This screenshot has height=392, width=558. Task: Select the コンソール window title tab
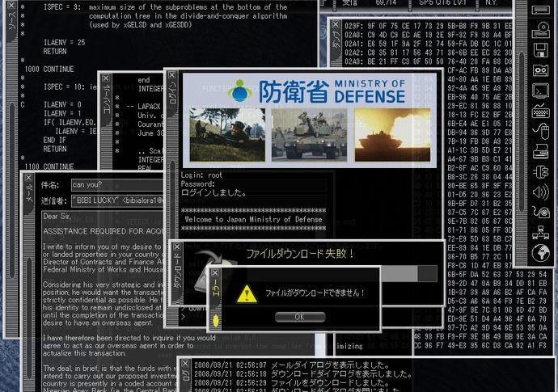pos(106,99)
